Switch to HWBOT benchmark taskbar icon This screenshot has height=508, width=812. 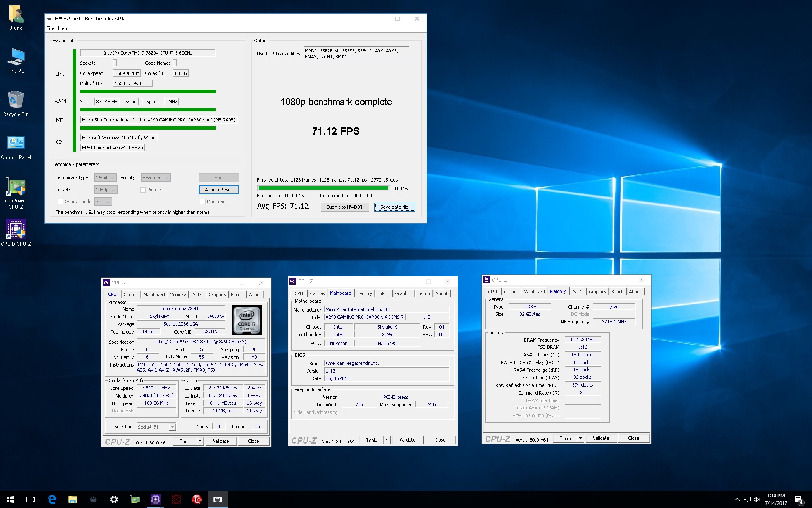click(x=218, y=500)
